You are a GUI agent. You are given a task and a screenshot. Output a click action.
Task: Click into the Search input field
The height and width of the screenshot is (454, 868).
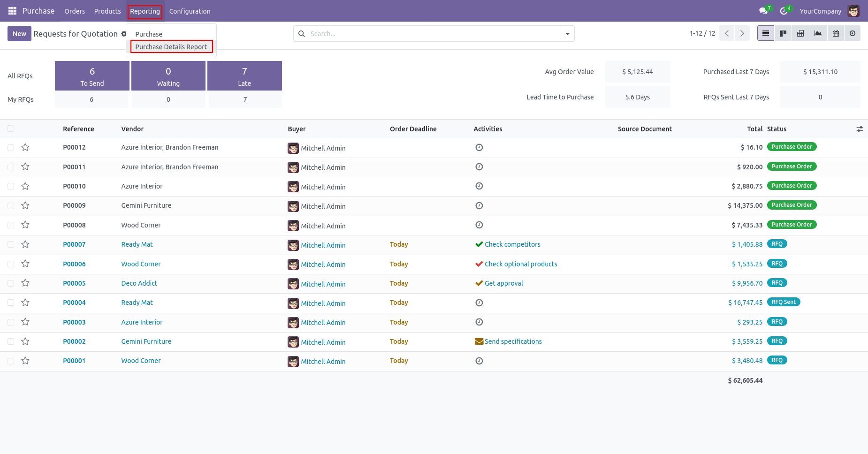click(432, 34)
